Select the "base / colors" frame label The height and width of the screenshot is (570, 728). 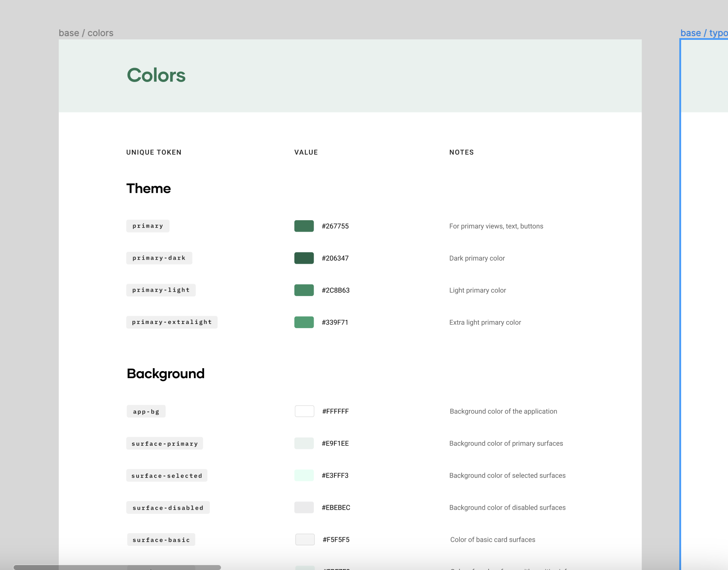(86, 33)
